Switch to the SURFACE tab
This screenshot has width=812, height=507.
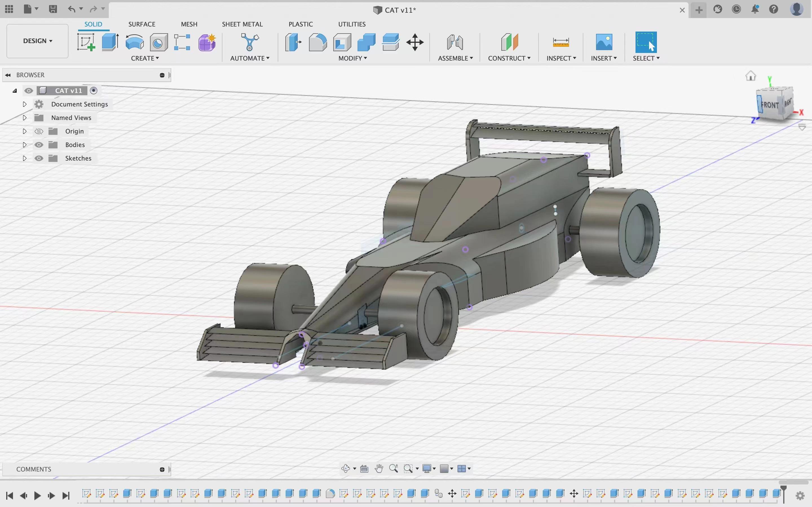coord(142,24)
